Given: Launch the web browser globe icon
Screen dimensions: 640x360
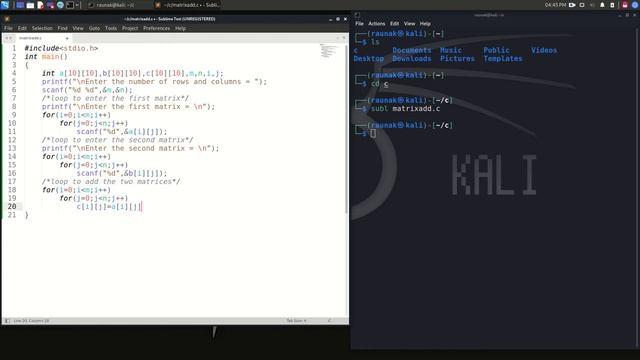Looking at the screenshot, I should pos(60,5).
